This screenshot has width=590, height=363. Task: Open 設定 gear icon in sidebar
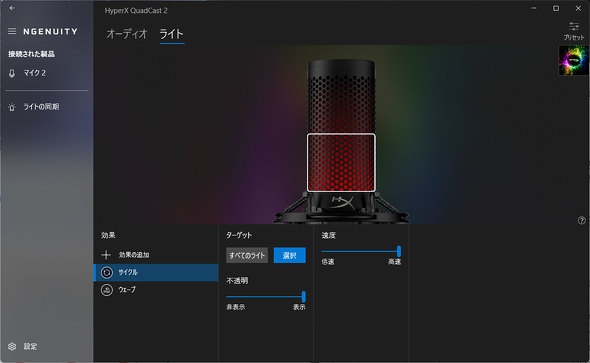pos(12,346)
